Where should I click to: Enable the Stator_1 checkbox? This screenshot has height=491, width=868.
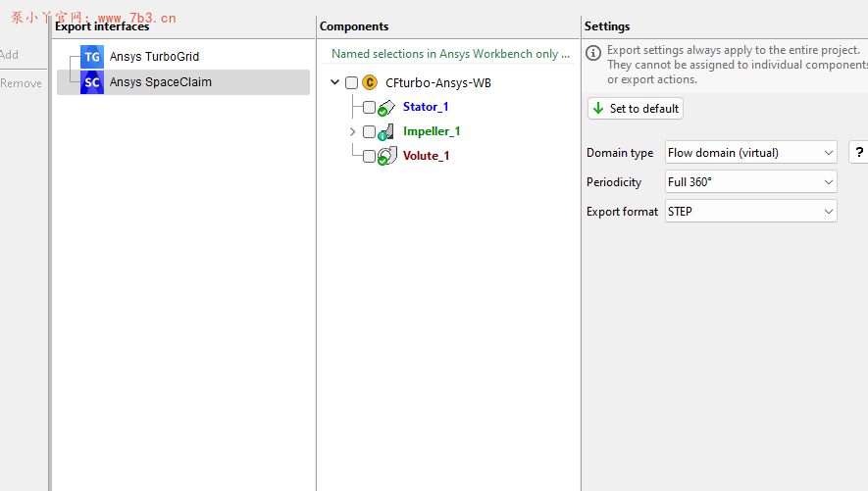click(369, 107)
